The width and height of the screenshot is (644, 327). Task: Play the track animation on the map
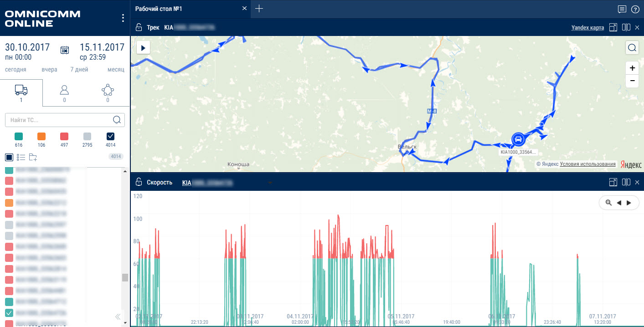point(143,47)
